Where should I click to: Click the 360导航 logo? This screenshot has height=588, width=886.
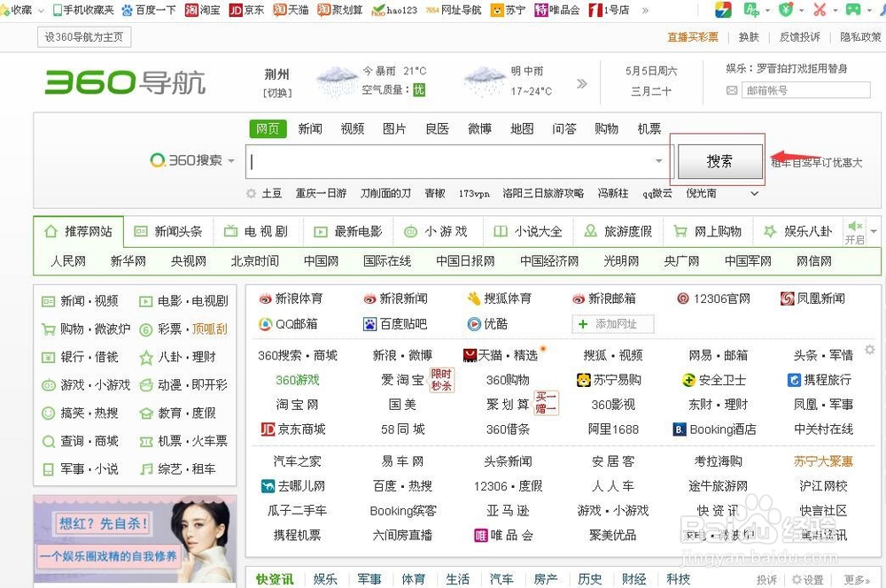126,82
